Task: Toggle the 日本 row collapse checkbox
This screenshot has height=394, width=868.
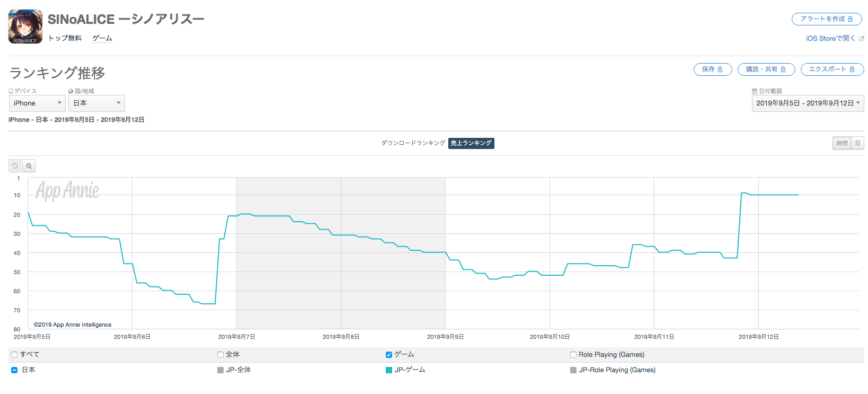Action: tap(14, 370)
